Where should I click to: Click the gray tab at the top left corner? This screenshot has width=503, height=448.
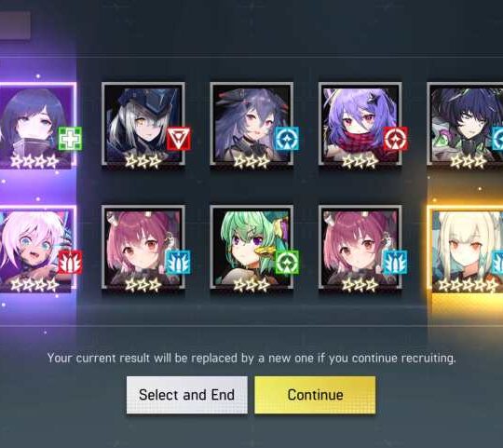point(15,26)
